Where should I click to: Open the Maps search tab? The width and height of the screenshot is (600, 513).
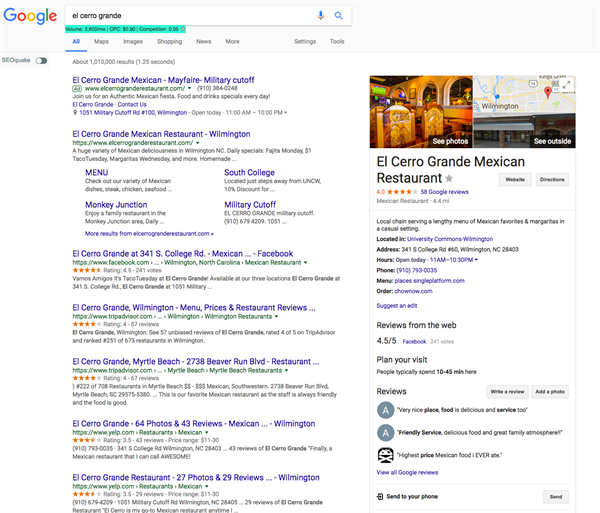click(101, 41)
